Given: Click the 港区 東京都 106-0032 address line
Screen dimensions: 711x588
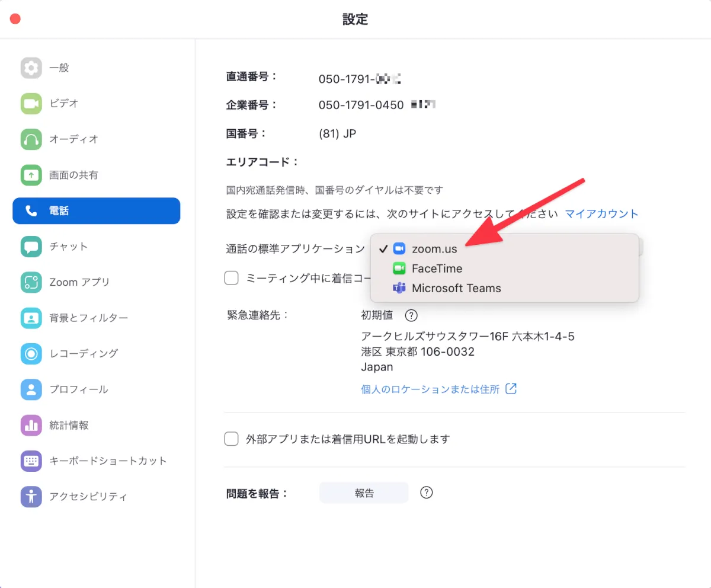Looking at the screenshot, I should coord(418,352).
